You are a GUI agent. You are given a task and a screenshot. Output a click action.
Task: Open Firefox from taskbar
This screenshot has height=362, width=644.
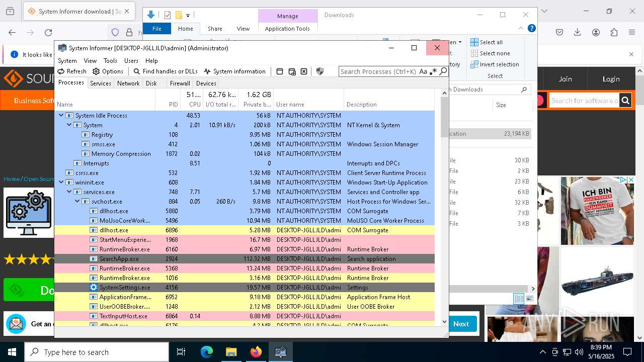pyautogui.click(x=256, y=352)
